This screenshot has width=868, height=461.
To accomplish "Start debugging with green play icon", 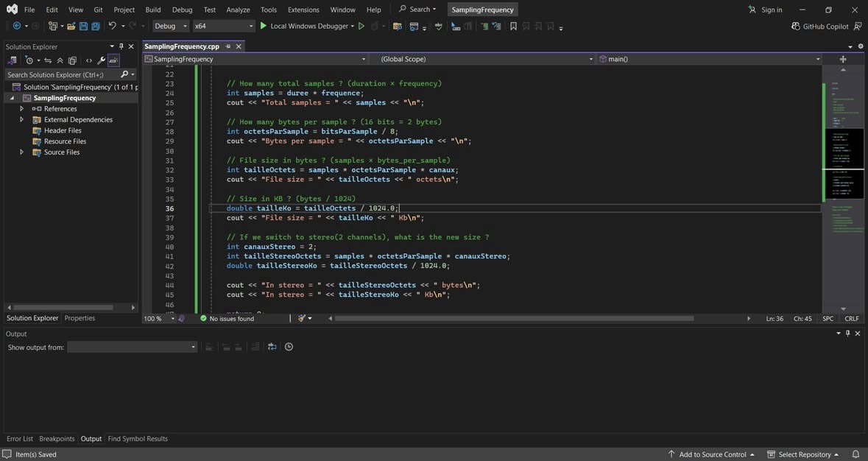I will [264, 26].
